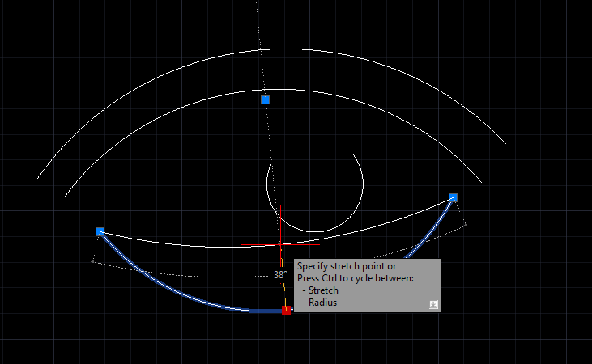
Task: Choose the Radius option in grip tooltip
Action: pos(322,303)
